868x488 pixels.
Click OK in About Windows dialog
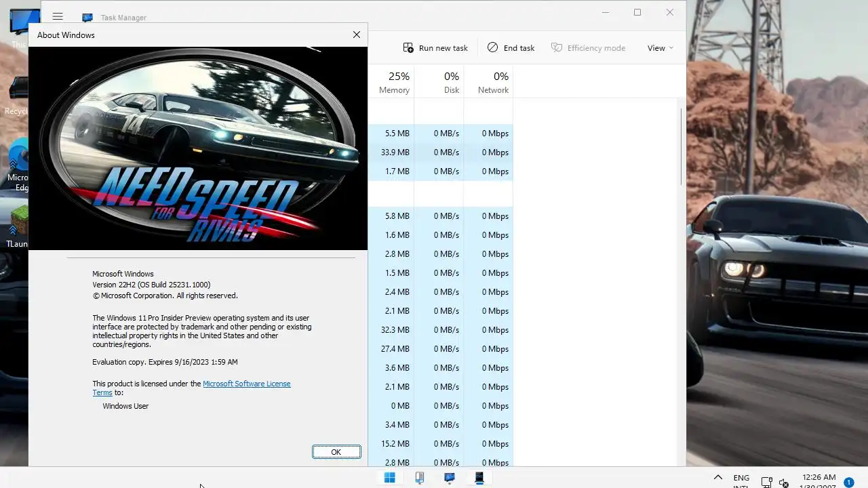336,452
